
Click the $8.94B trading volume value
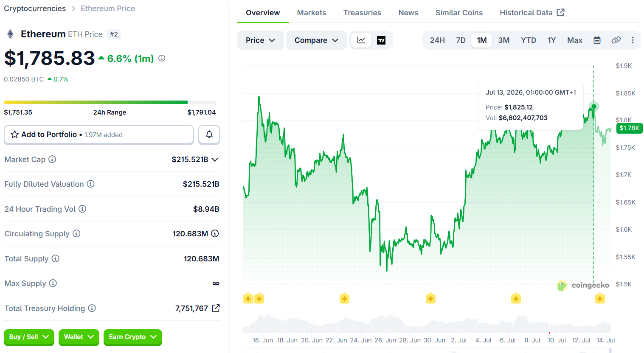(x=206, y=209)
